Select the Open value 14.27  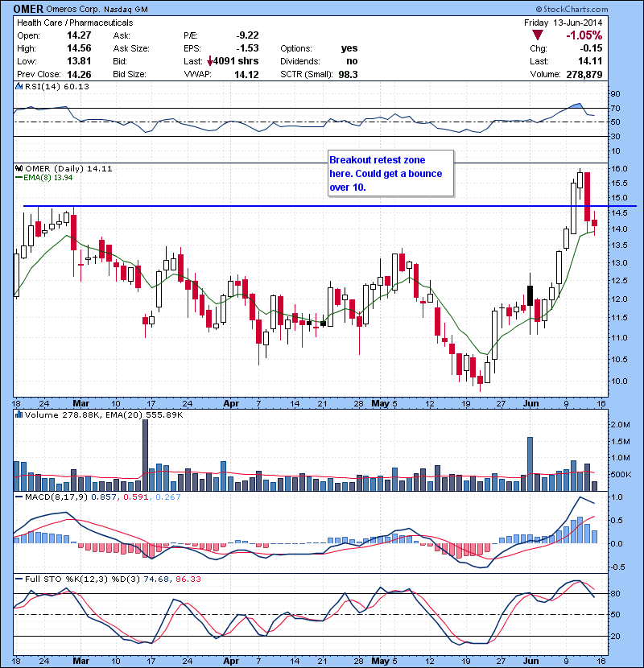tap(79, 35)
